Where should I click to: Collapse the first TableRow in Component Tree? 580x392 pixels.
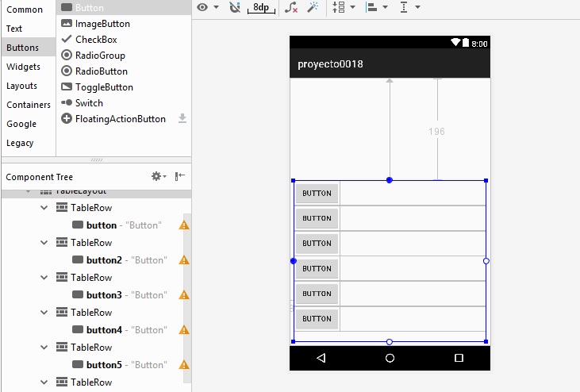[x=44, y=208]
